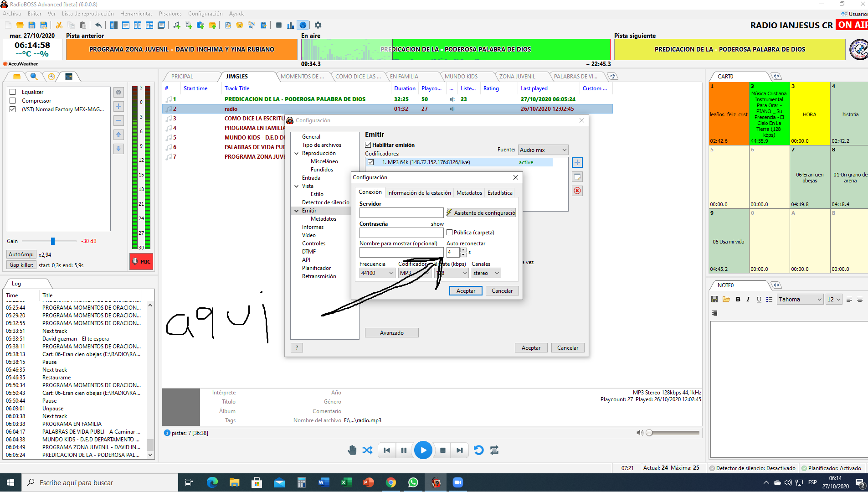Check the Pública (carpeta) option
868x492 pixels.
pos(450,233)
